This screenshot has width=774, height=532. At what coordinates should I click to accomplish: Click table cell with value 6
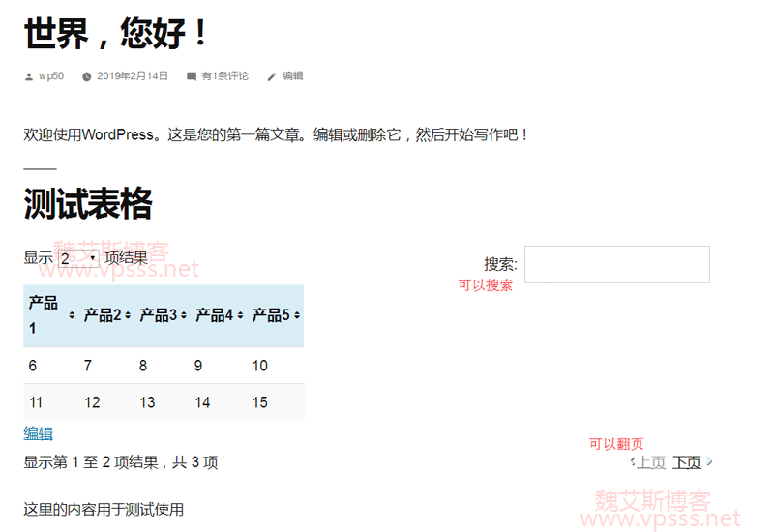pos(33,366)
